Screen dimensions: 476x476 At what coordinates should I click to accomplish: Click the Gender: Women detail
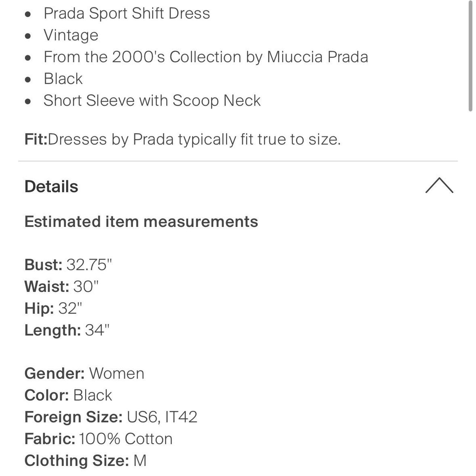click(84, 373)
